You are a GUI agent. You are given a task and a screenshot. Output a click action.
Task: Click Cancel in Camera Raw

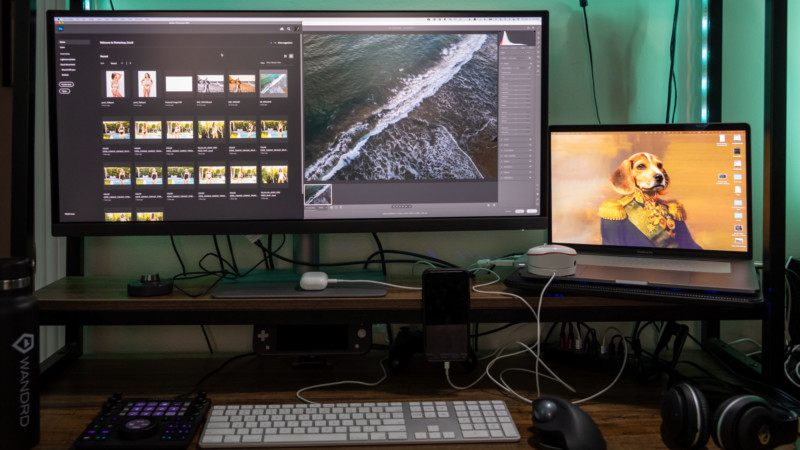click(508, 211)
